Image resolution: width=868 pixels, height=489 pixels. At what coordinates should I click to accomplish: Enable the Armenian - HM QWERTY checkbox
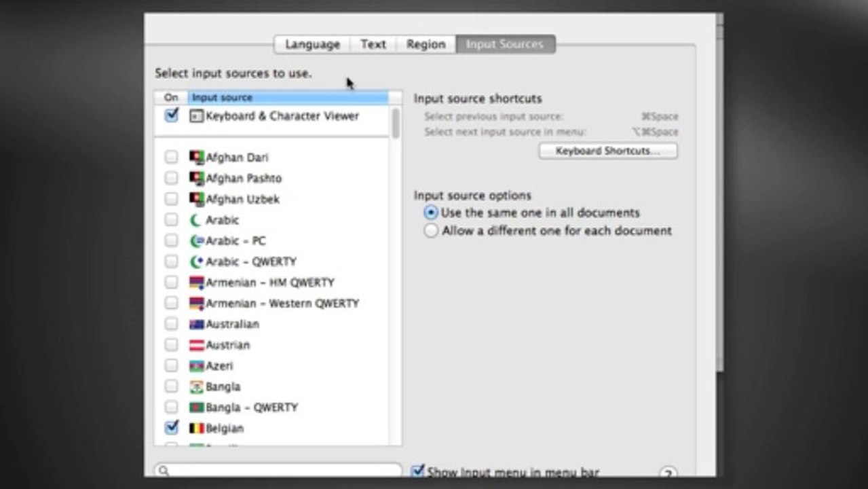(172, 283)
